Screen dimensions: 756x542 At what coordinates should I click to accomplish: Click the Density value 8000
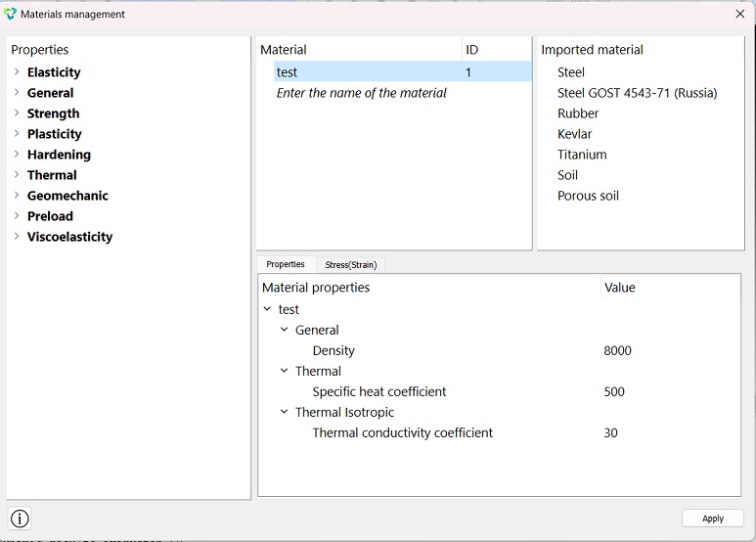tap(617, 350)
